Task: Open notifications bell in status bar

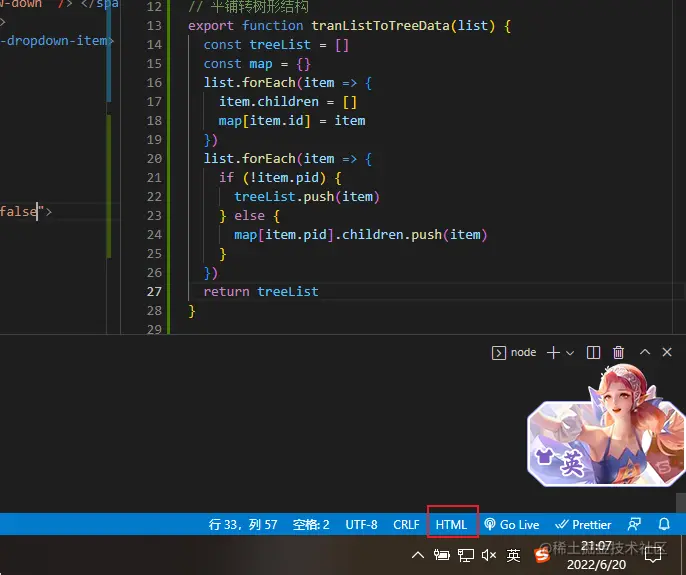Action: tap(664, 524)
